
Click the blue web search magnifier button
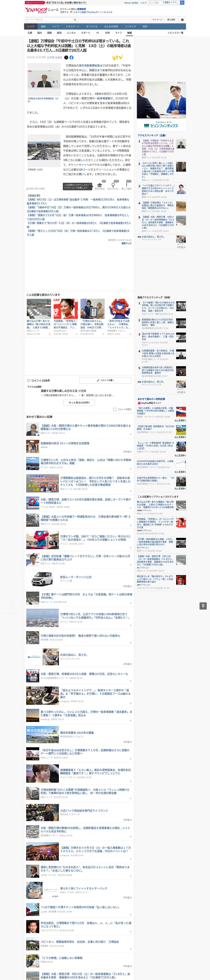[x=182, y=3]
